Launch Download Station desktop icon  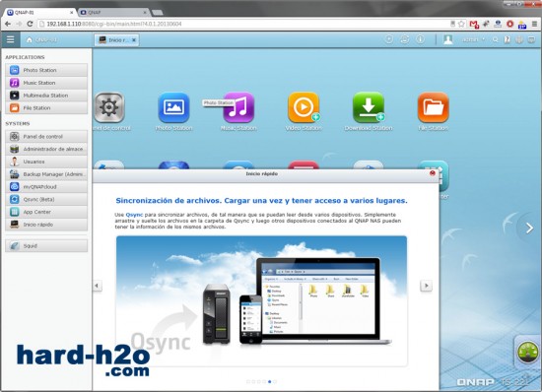pyautogui.click(x=369, y=107)
